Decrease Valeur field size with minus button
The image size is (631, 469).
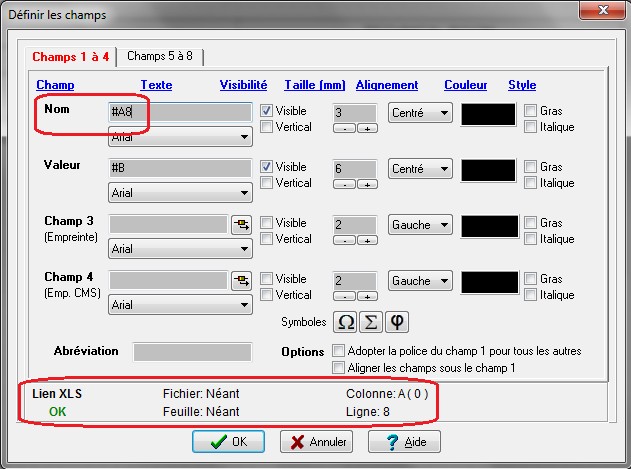pyautogui.click(x=345, y=185)
